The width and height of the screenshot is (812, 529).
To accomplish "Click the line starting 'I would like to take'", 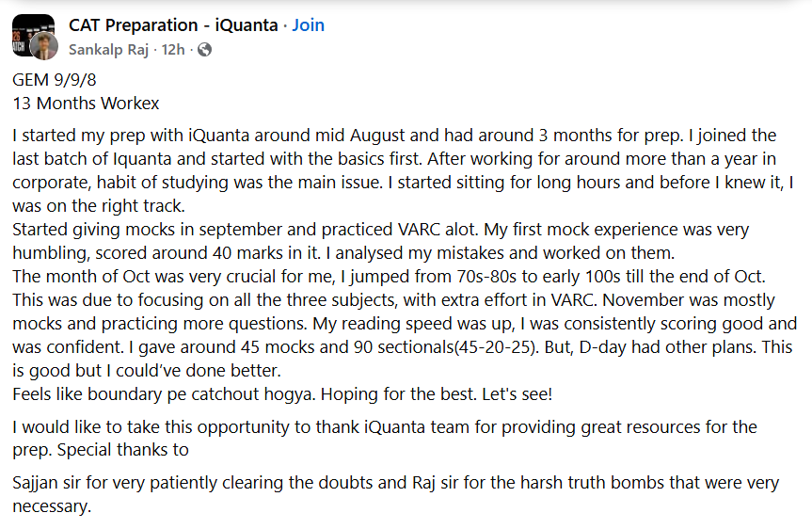I will (384, 427).
